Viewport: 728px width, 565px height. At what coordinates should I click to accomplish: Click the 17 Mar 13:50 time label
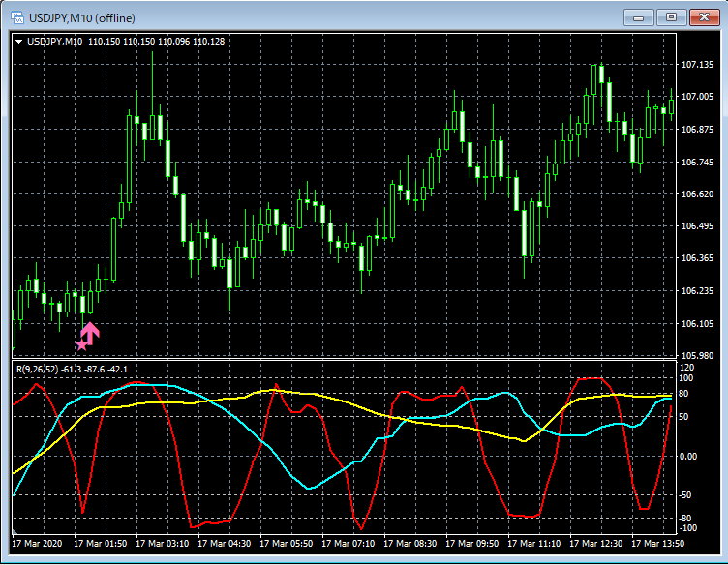[658, 543]
